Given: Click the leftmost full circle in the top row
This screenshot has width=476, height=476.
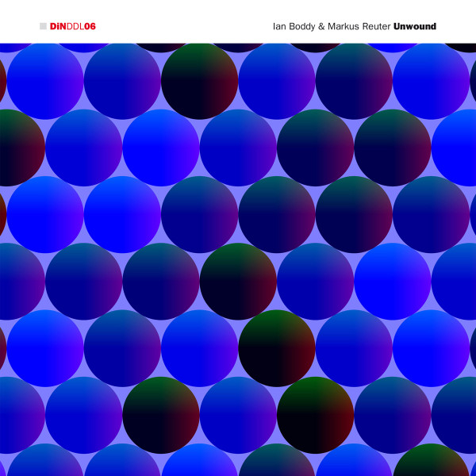Looking at the screenshot, I should click(x=45, y=81).
